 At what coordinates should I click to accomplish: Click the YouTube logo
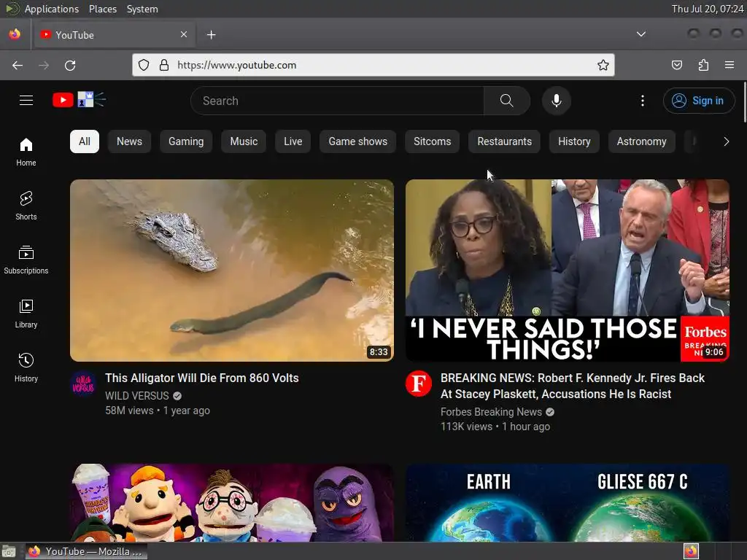click(79, 100)
